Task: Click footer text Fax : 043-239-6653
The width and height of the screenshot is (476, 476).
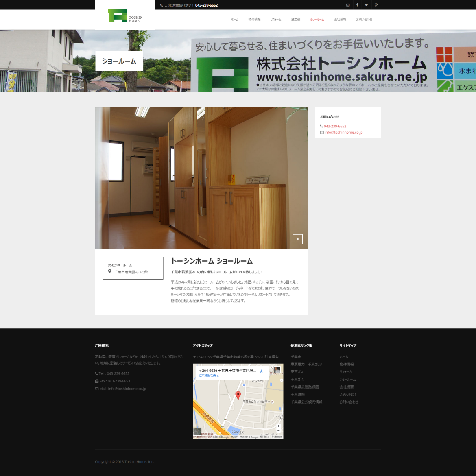Action: coord(114,381)
